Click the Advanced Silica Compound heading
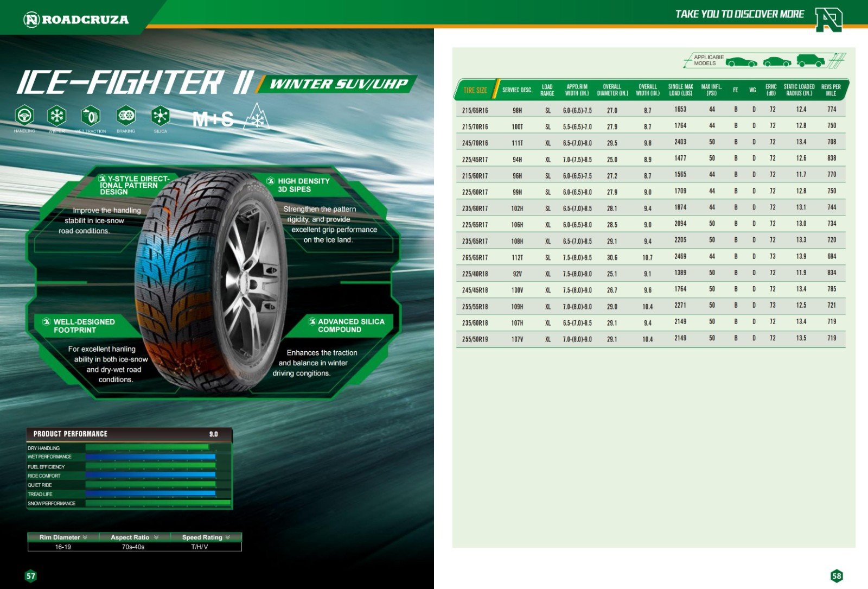The height and width of the screenshot is (589, 868). click(350, 326)
